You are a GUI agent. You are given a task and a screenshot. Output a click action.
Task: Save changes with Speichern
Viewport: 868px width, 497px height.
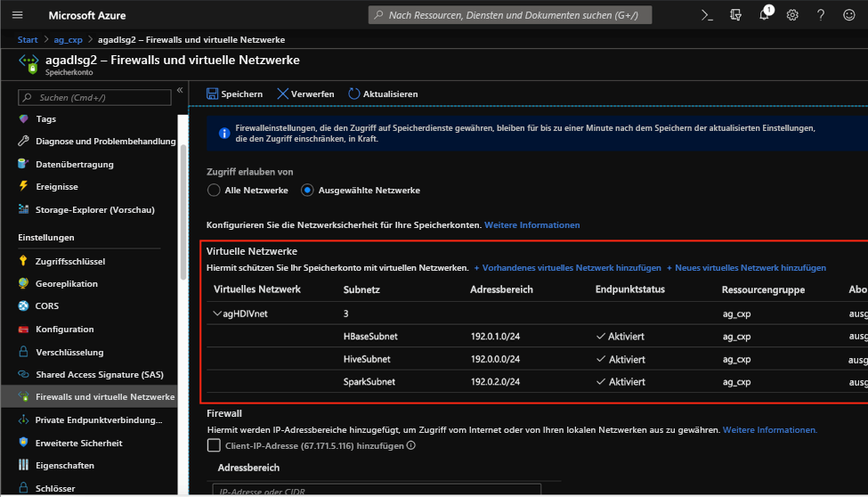235,94
